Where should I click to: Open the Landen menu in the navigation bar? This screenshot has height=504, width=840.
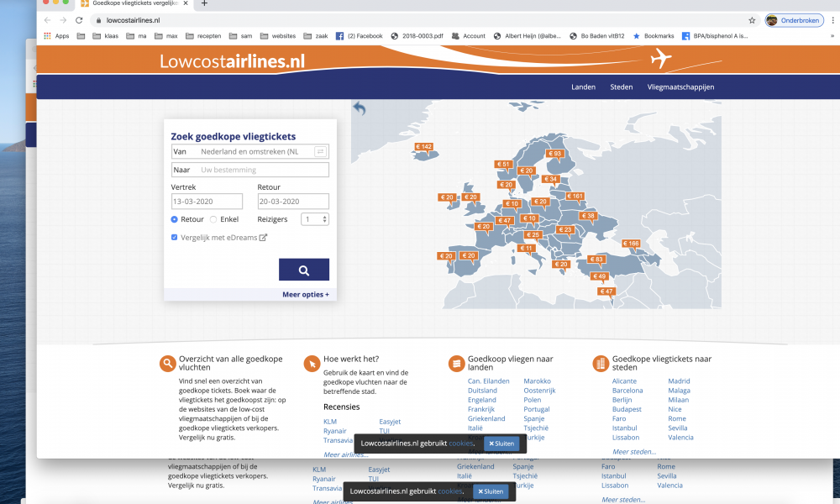tap(583, 87)
